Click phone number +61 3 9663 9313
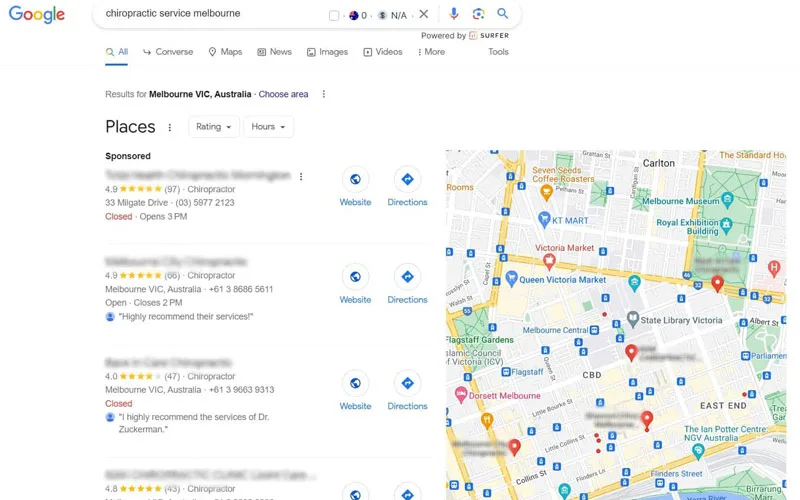The image size is (800, 500). pos(241,390)
